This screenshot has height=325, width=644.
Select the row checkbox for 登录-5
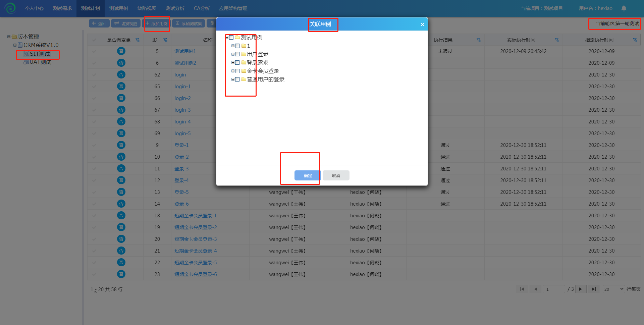[x=94, y=192]
